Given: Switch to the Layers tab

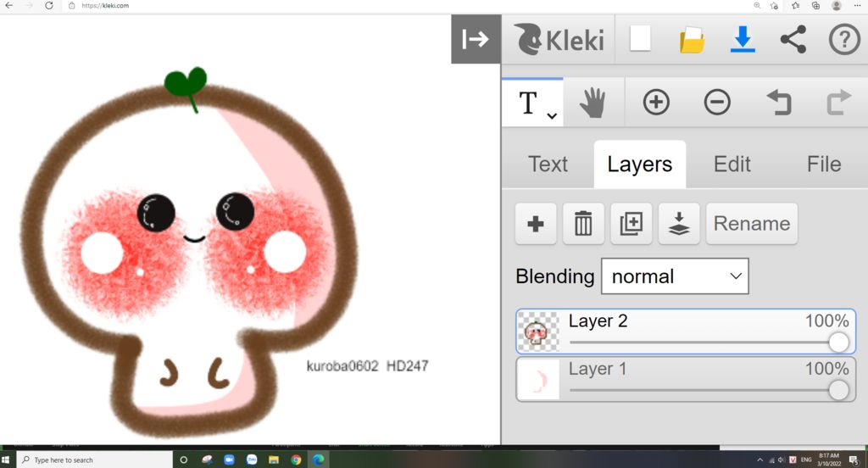Looking at the screenshot, I should (x=639, y=164).
